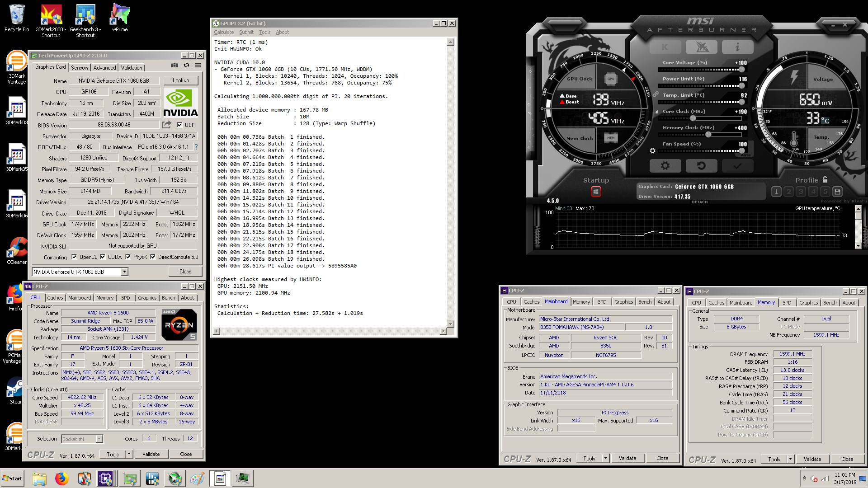Viewport: 868px width, 488px height.
Task: Toggle the DirectCompute 5.0 checkbox
Action: pos(153,257)
